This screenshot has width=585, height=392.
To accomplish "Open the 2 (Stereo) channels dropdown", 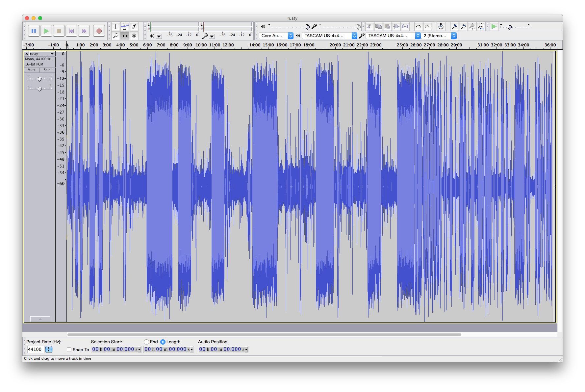I will (x=439, y=36).
